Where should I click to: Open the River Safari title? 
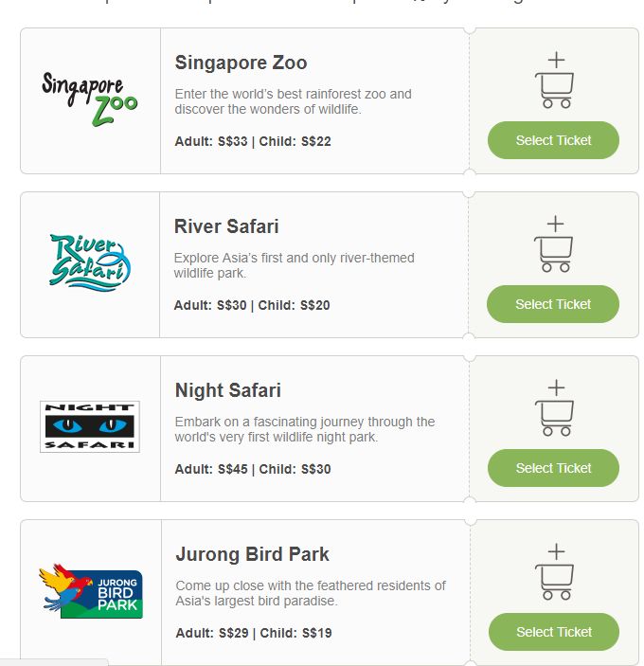point(226,226)
